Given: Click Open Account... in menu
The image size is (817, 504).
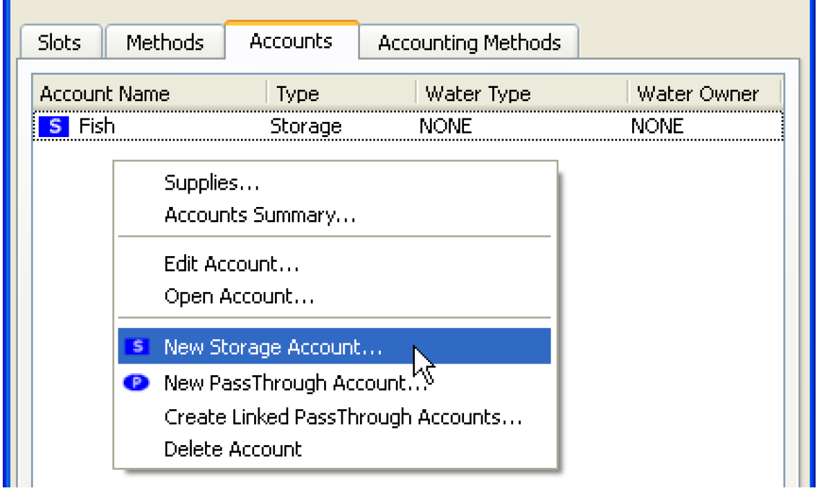Looking at the screenshot, I should coord(239,297).
